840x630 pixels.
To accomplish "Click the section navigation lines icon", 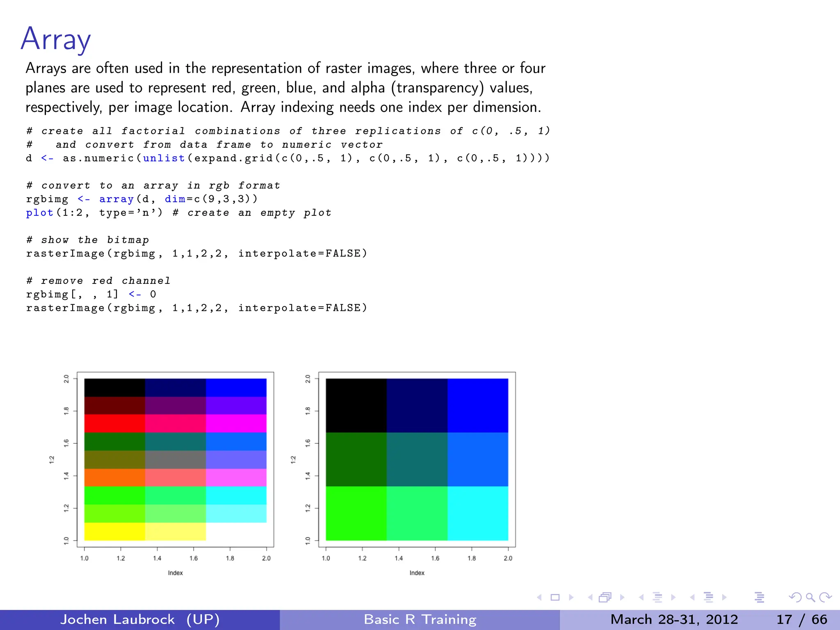I will coord(708,598).
